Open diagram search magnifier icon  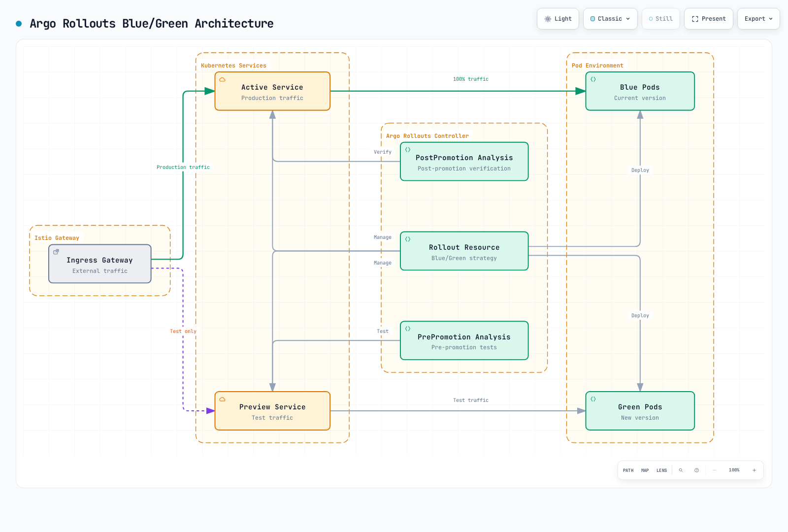[x=681, y=470]
